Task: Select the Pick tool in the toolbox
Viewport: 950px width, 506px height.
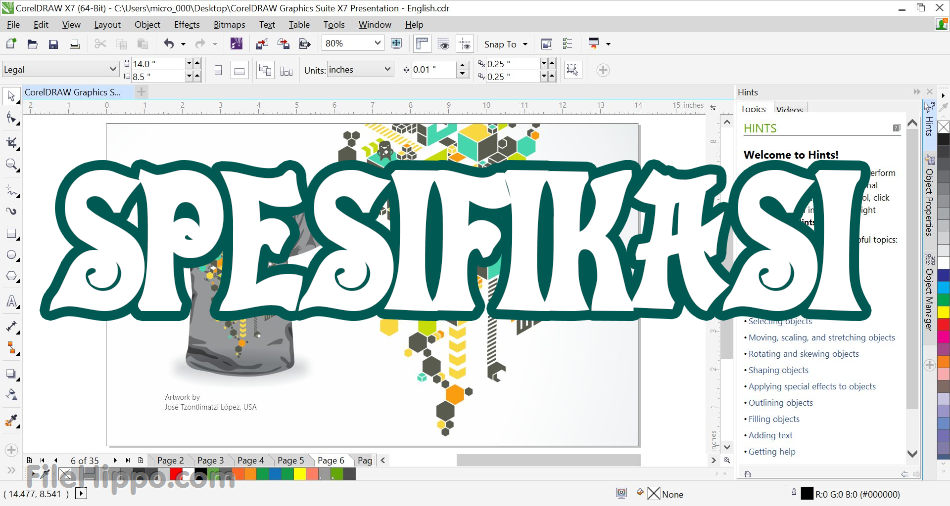Action: click(x=11, y=96)
